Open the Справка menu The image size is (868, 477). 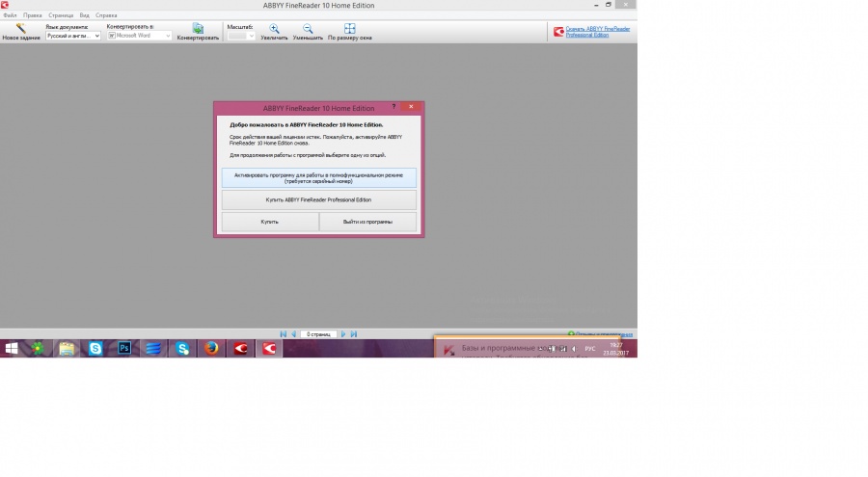[106, 15]
